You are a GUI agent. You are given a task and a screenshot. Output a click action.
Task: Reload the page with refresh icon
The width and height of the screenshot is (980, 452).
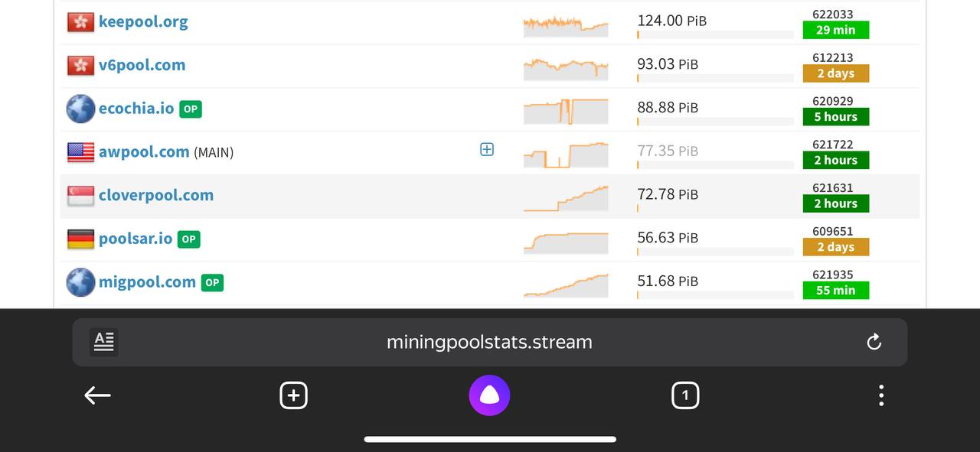874,342
